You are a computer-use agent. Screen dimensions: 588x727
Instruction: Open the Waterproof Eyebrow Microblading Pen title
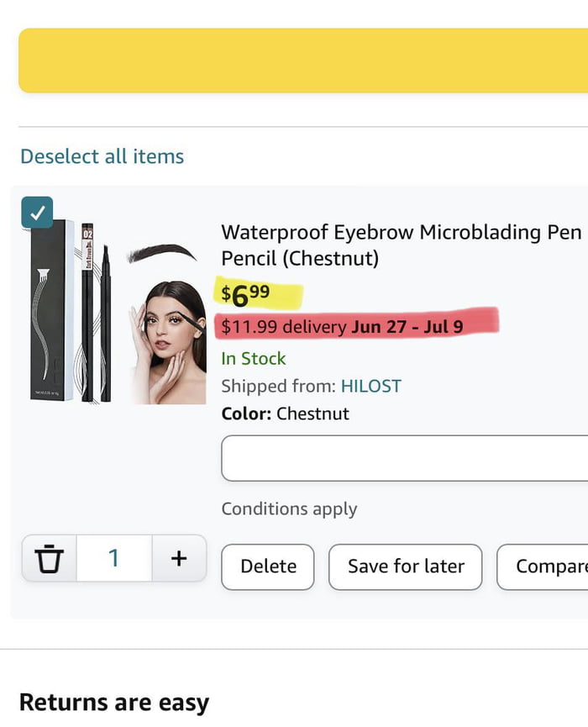tap(401, 244)
